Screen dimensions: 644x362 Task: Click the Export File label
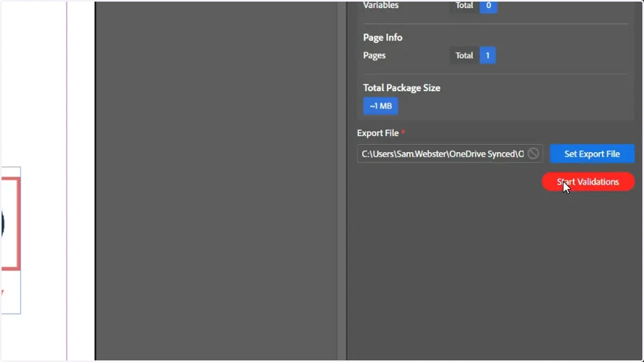coord(378,133)
